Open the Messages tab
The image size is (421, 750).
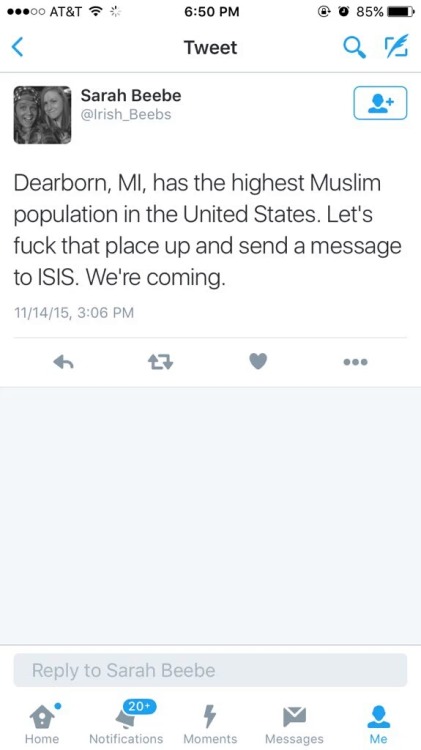[x=294, y=723]
